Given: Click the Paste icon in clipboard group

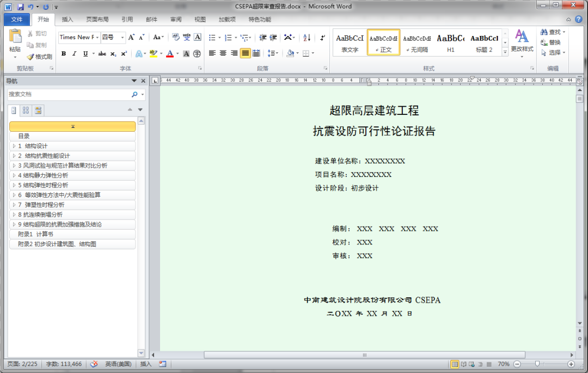Looking at the screenshot, I should (15, 36).
